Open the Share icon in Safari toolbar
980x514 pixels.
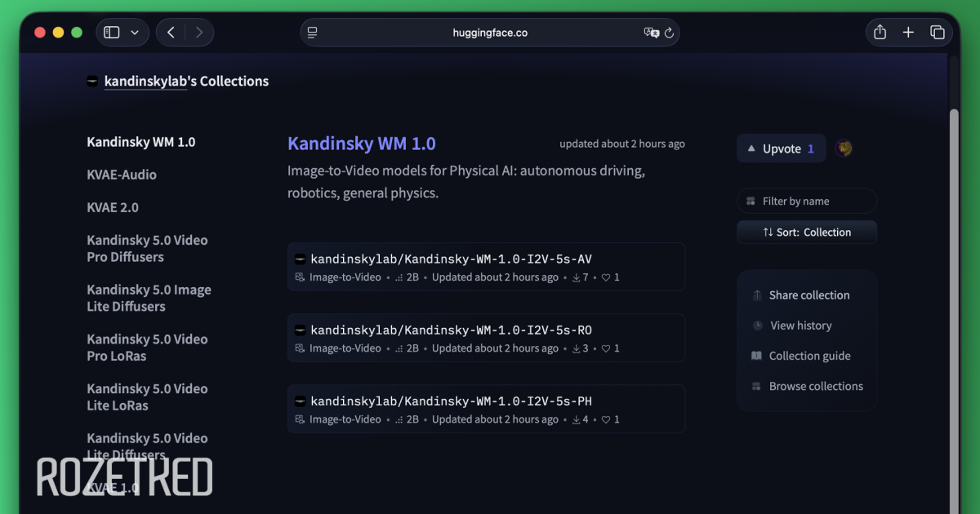pyautogui.click(x=880, y=33)
